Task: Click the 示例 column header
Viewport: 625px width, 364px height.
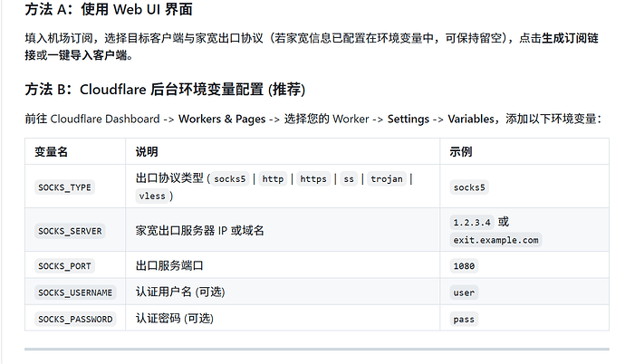Action: click(x=461, y=152)
